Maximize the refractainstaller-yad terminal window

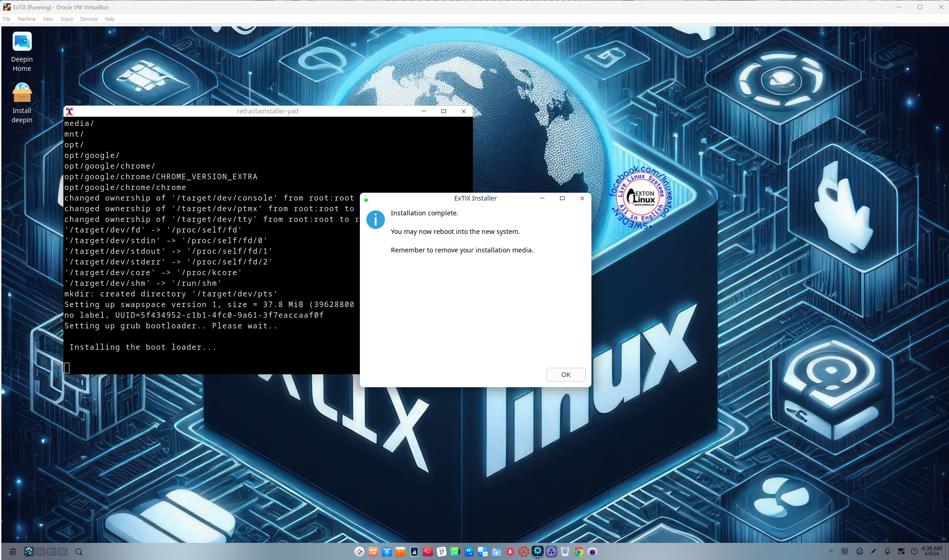coord(444,111)
